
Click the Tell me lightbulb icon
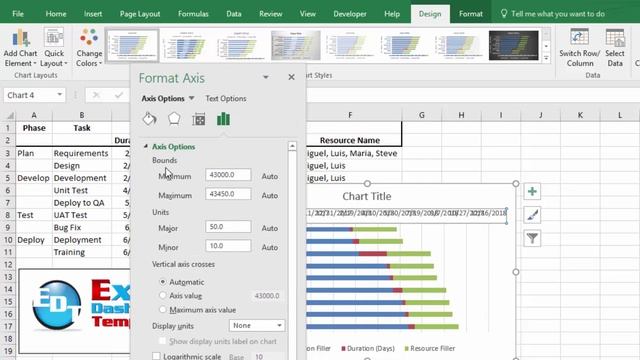click(504, 13)
